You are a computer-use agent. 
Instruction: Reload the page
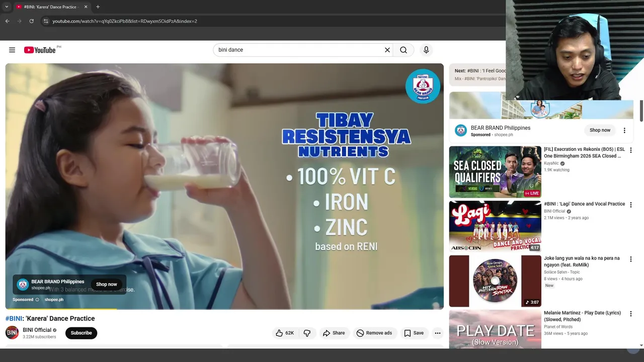pos(31,21)
